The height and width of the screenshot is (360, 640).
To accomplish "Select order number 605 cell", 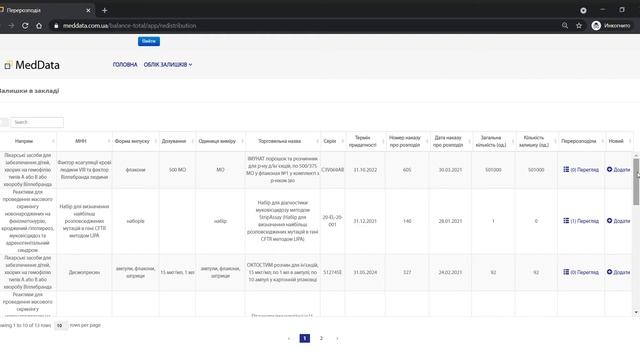I will tap(407, 170).
